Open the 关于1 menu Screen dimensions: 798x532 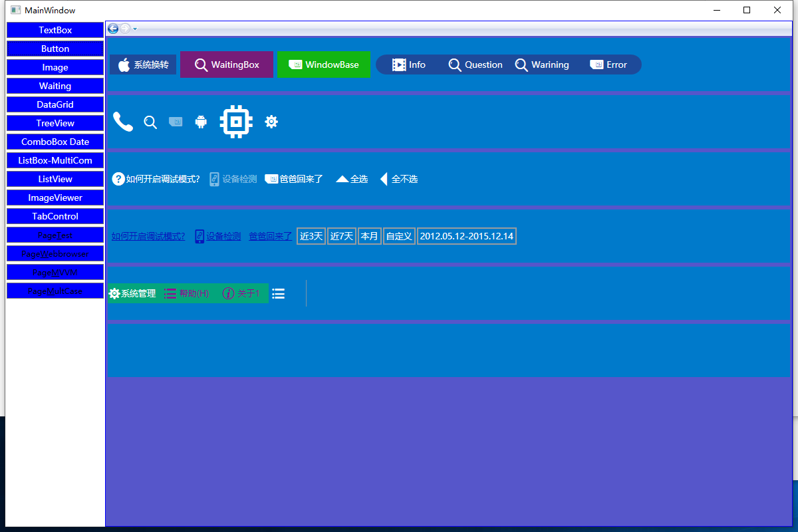pos(241,293)
